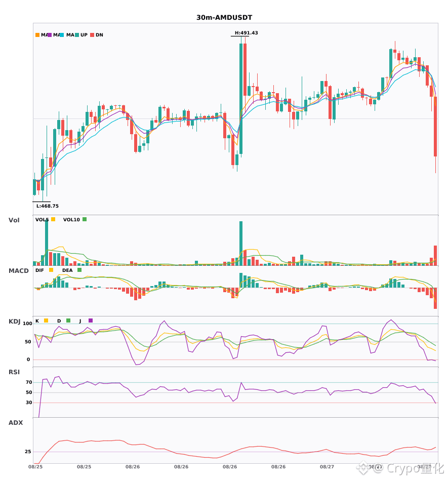The image size is (448, 481).
Task: Click the cyan MA legend swatch
Action: [62, 35]
